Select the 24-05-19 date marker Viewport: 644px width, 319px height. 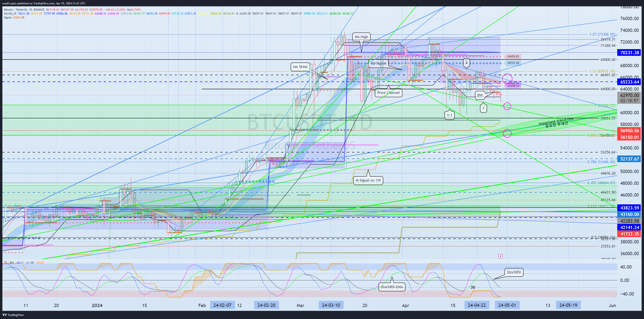[x=568, y=305]
